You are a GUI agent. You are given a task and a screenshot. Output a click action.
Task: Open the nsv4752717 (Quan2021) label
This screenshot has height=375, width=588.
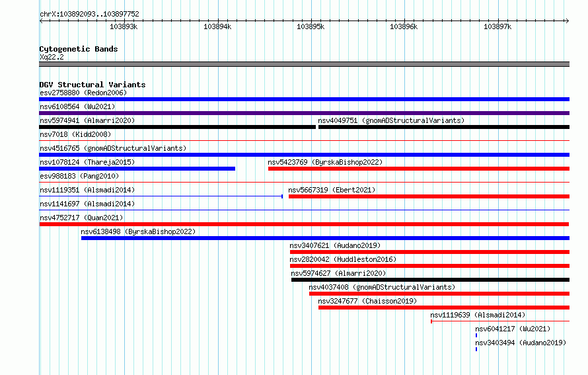tap(81, 218)
